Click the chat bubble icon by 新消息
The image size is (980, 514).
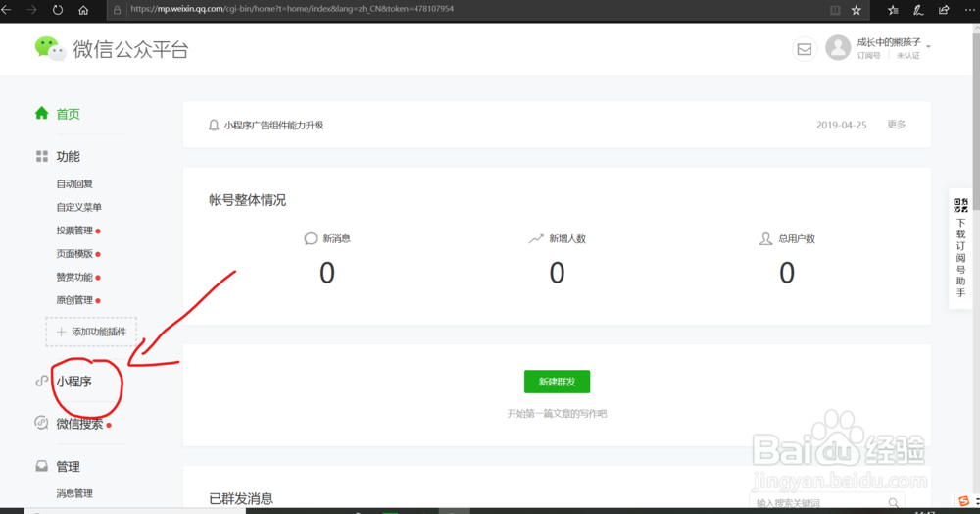(x=311, y=239)
